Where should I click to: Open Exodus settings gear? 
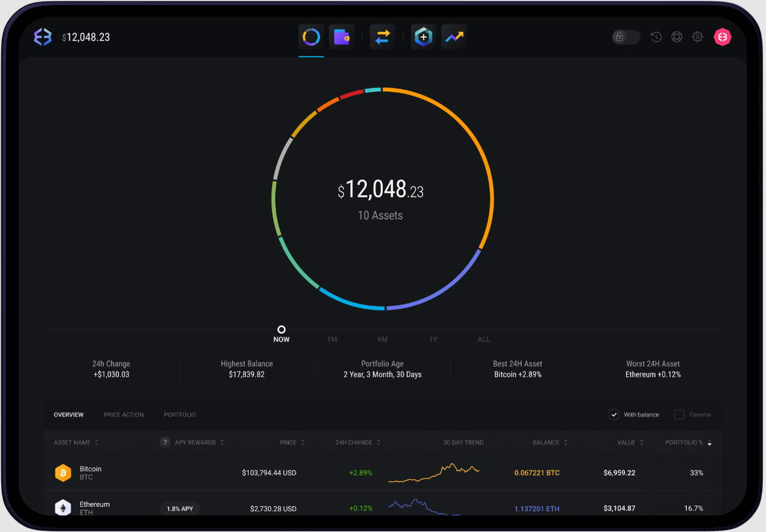(x=697, y=37)
